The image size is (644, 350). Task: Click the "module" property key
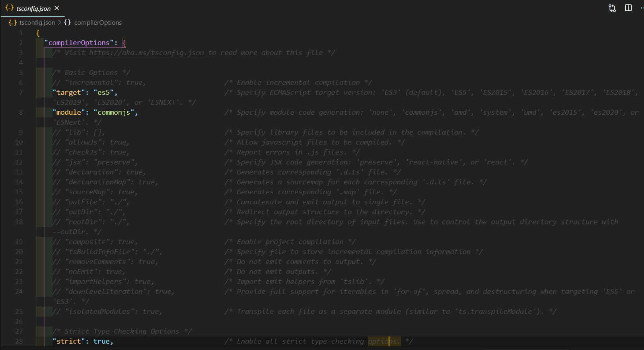(69, 112)
